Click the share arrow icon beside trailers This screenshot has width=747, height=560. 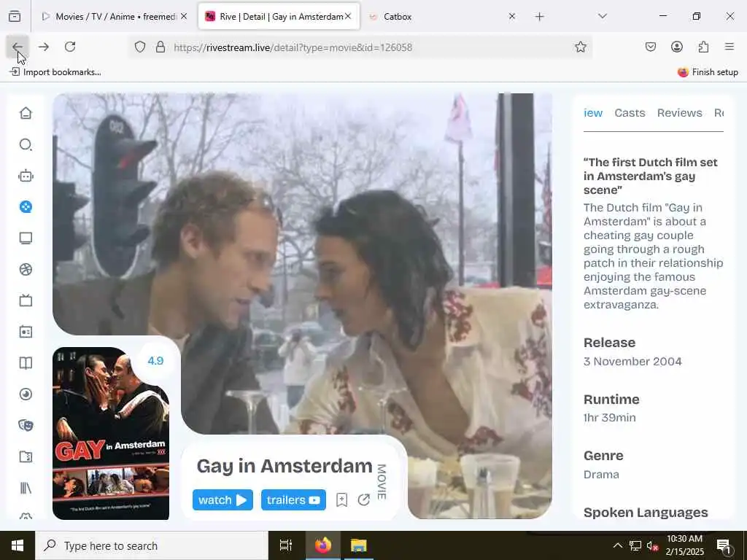pos(364,500)
